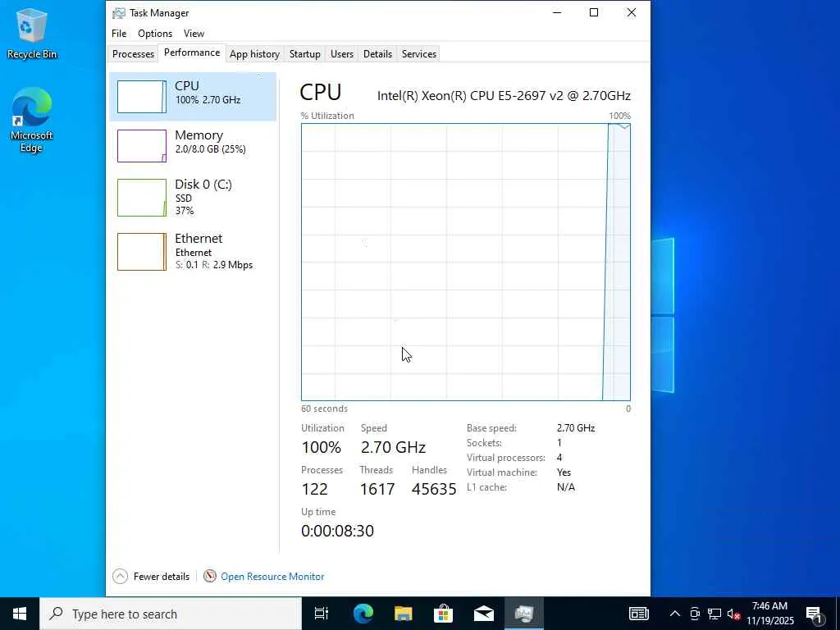Screen dimensions: 840x630
Task: Click the Virtual processors value 4
Action: pyautogui.click(x=559, y=458)
